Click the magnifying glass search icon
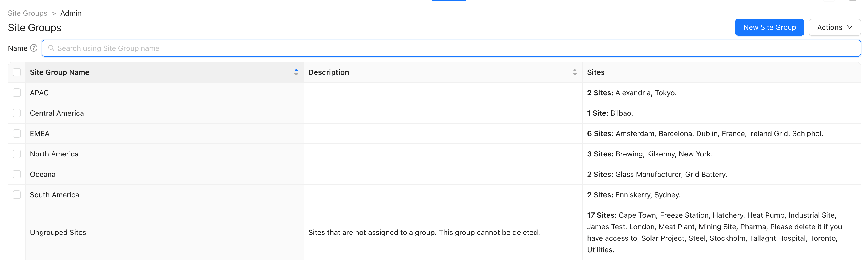The image size is (868, 269). (x=51, y=48)
